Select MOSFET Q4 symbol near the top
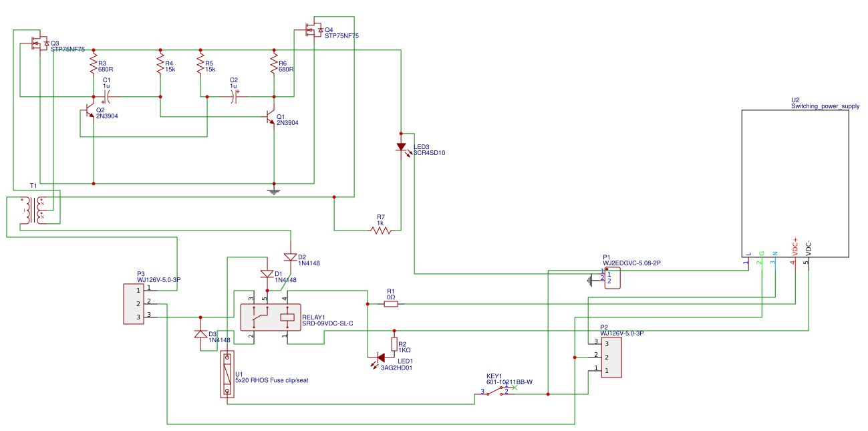Image resolution: width=868 pixels, height=431 pixels. [313, 29]
